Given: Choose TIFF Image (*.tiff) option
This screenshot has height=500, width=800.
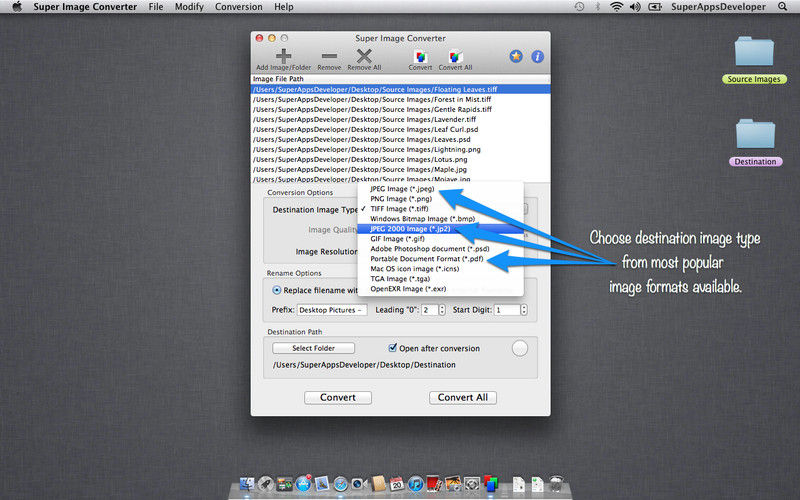Looking at the screenshot, I should (x=440, y=209).
